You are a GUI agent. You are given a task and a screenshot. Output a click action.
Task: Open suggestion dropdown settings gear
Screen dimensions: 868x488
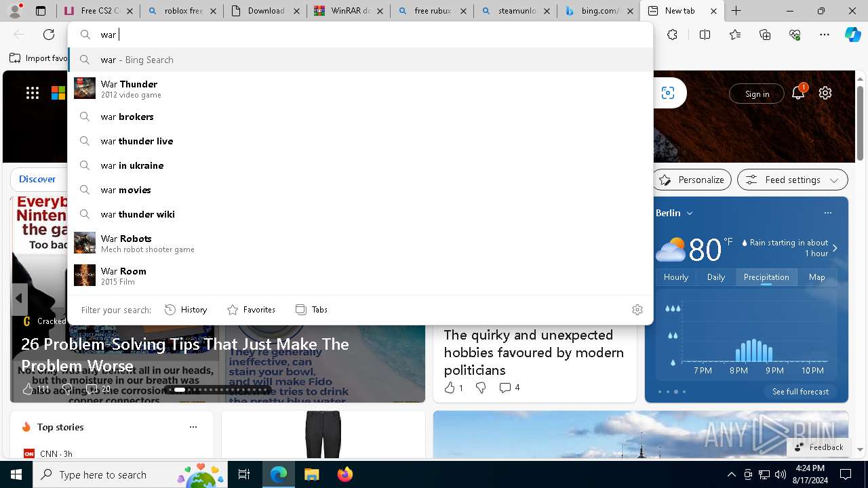pyautogui.click(x=637, y=310)
